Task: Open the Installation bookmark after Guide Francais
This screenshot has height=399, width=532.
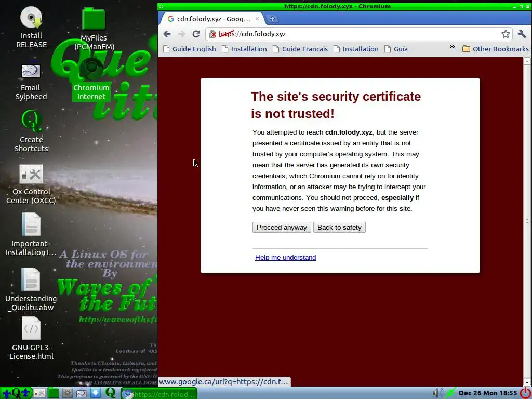Action: (356, 49)
